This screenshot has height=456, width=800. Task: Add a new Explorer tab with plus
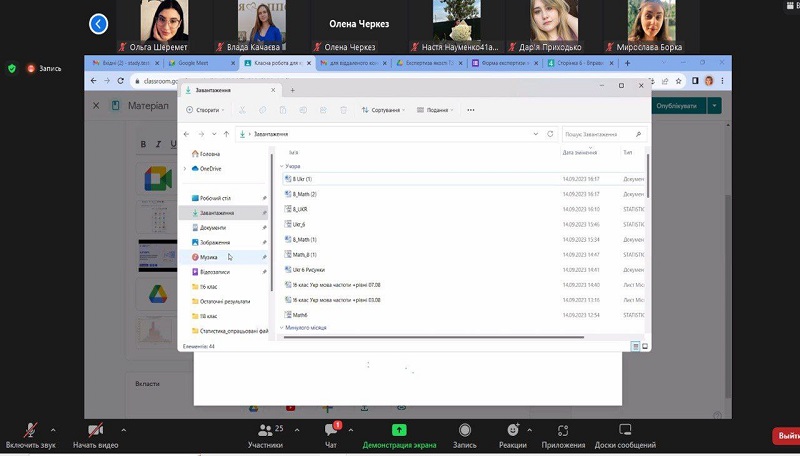click(292, 90)
